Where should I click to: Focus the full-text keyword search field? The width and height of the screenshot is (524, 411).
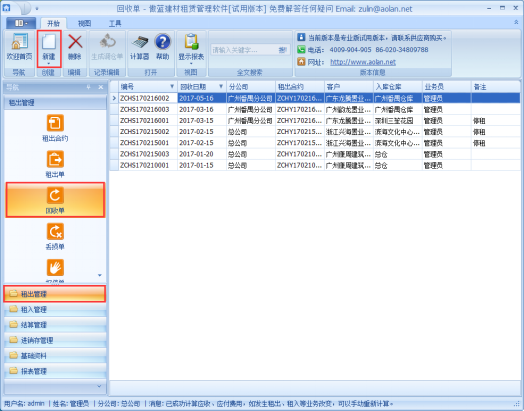coord(245,50)
